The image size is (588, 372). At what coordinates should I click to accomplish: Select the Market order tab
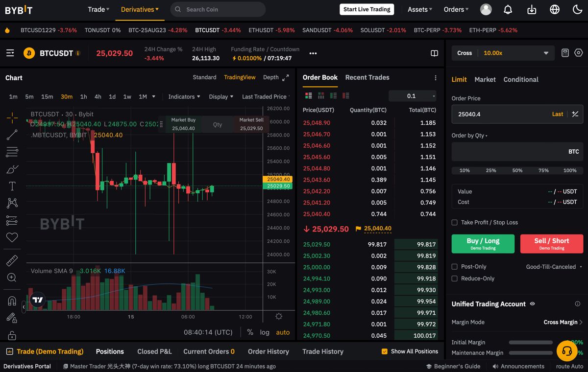485,79
